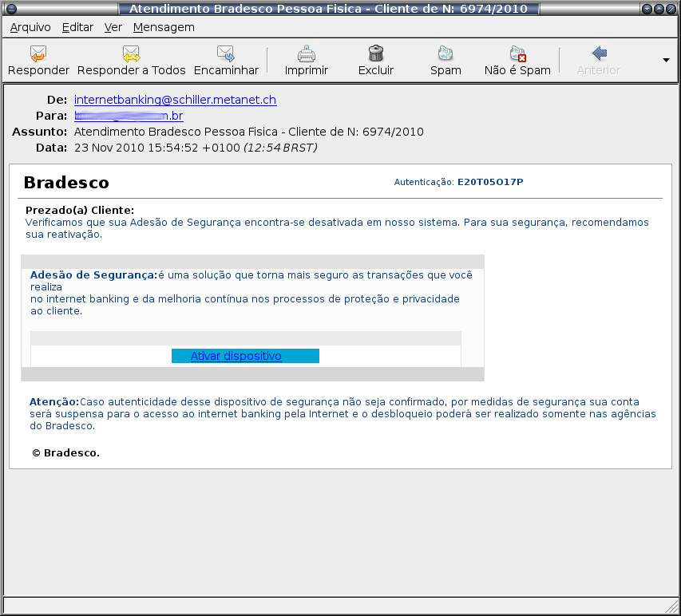This screenshot has height=616, width=681.
Task: Mark the email as Spam
Action: [445, 53]
